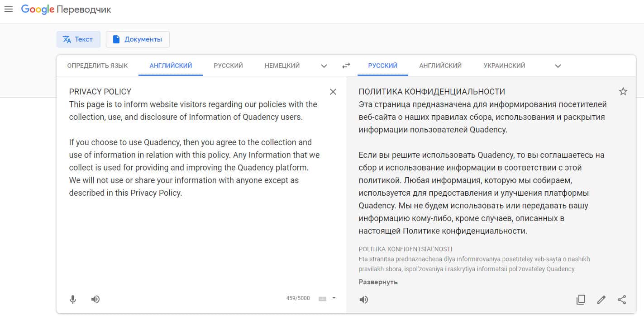Swap source and target languages
The image size is (644, 320).
coord(346,66)
